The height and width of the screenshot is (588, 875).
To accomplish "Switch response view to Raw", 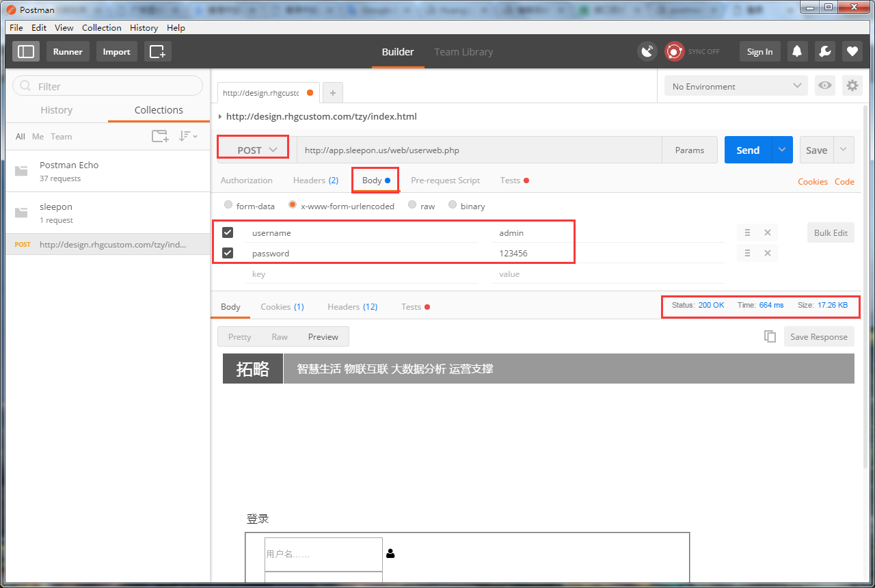I will (280, 336).
